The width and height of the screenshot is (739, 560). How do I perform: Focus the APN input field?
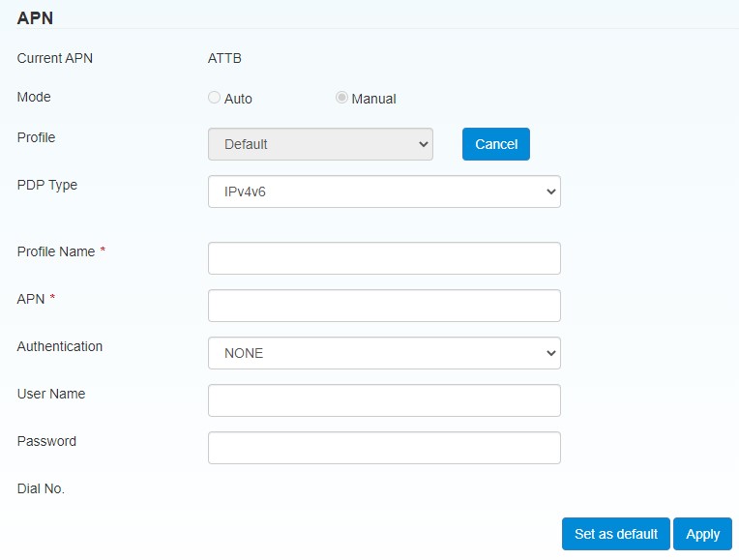click(x=384, y=306)
